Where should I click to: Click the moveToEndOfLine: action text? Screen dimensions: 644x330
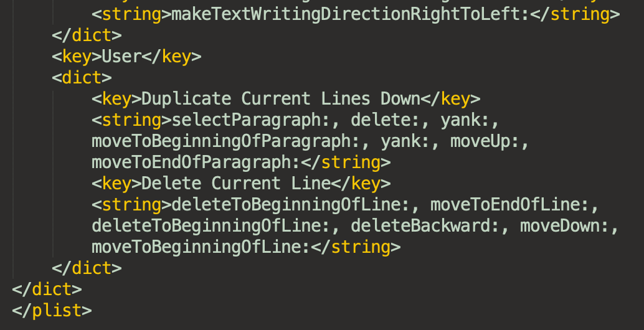(x=510, y=205)
